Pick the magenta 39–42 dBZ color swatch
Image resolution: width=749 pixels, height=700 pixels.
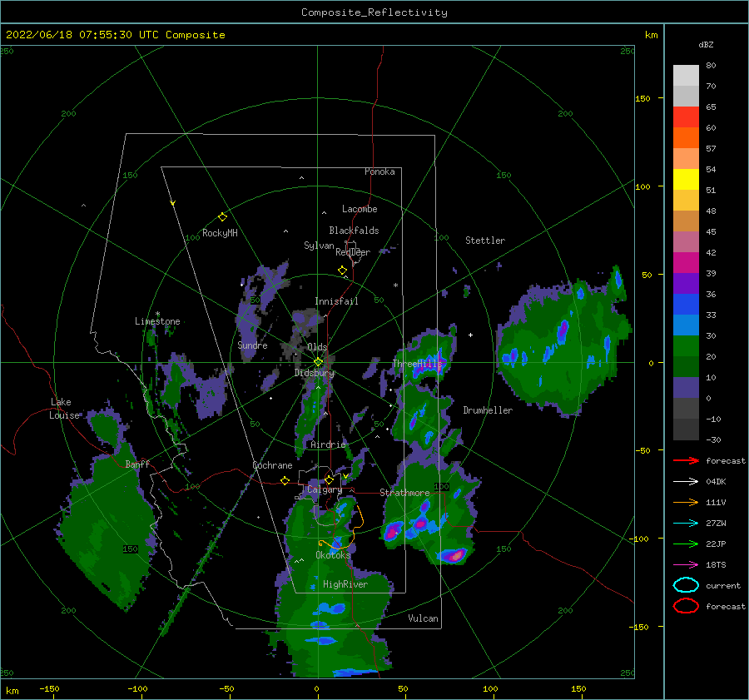[x=686, y=263]
